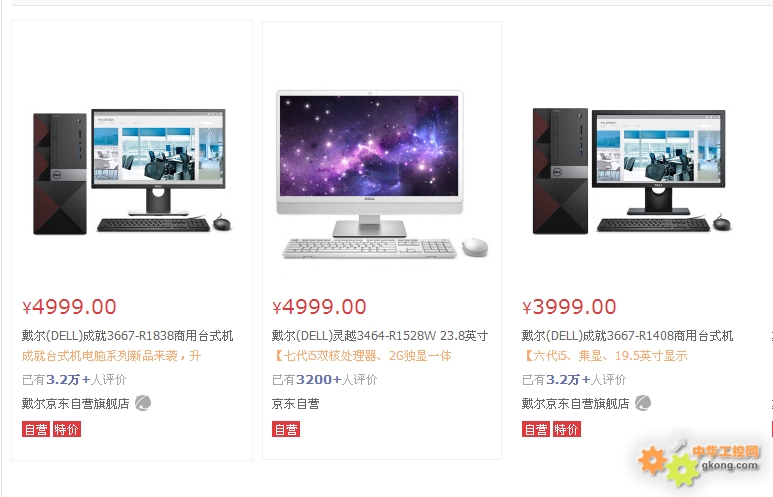This screenshot has height=497, width=773.
Task: Click the 自营 badge under the first product
Action: tap(36, 429)
